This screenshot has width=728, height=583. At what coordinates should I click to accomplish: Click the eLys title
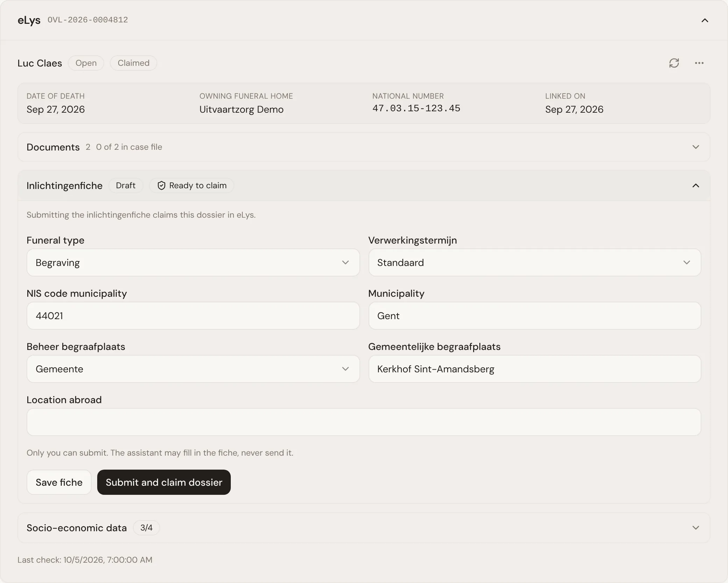click(29, 20)
